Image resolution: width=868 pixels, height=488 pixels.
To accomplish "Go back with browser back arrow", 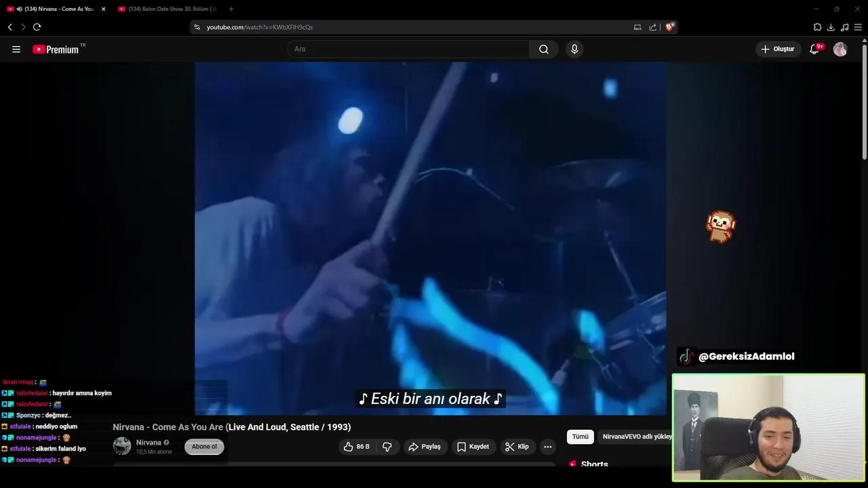I will (9, 27).
